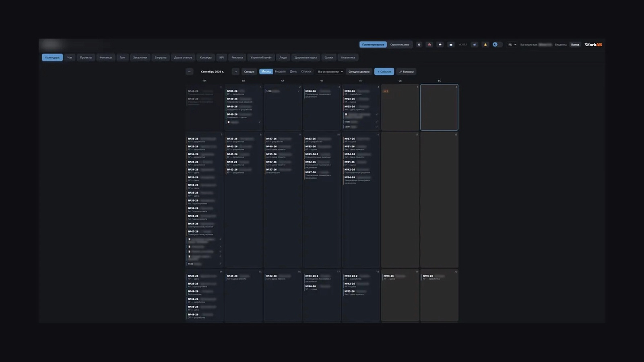Image resolution: width=644 pixels, height=362 pixels.
Task: Open the KPI tab
Action: coord(221,58)
